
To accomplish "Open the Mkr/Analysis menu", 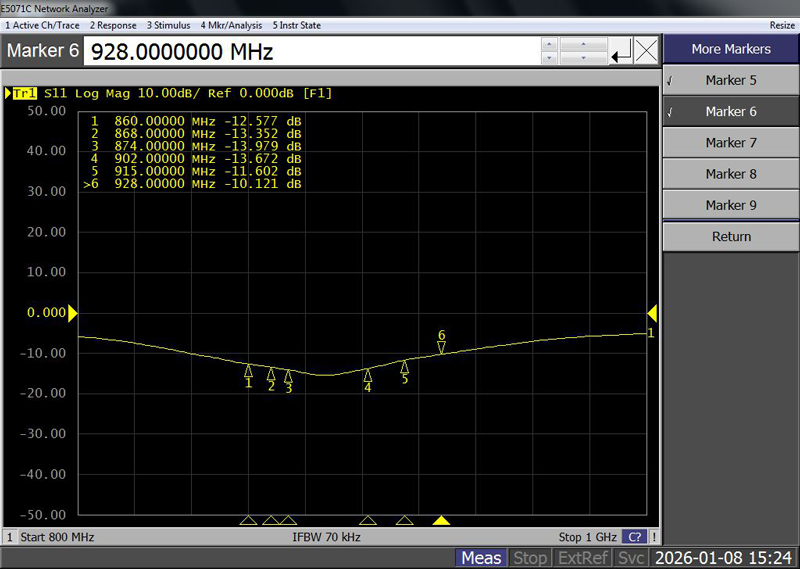I will (231, 25).
